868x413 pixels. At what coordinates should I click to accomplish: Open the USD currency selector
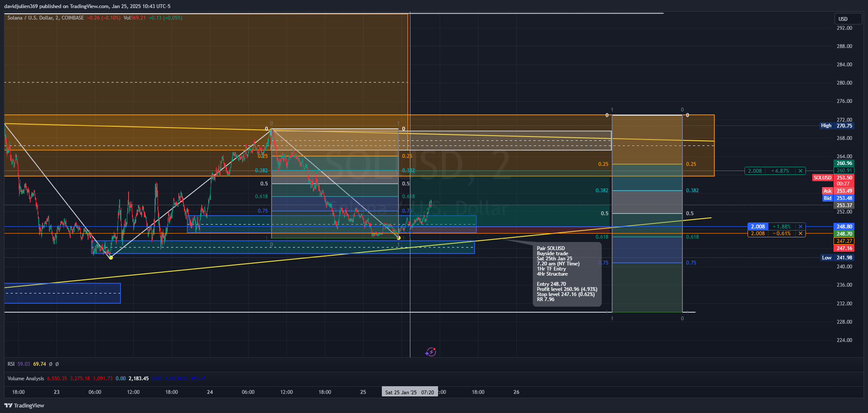(x=848, y=19)
